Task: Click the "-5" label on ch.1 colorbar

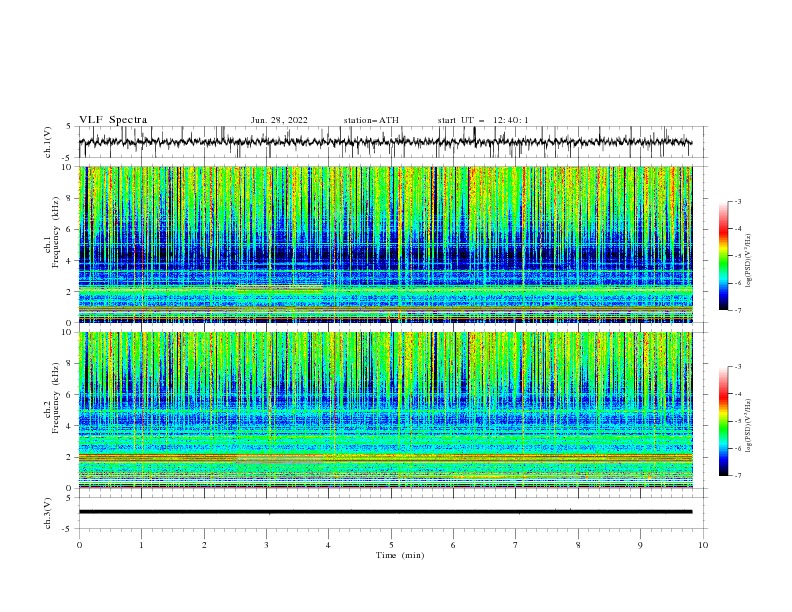Action: [x=737, y=256]
